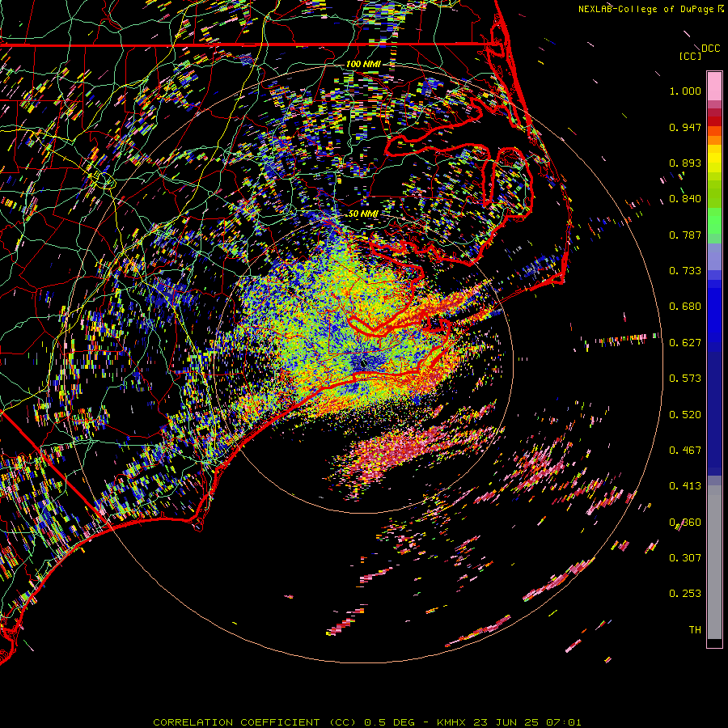The image size is (728, 728).
Task: Click the 0.947 colorbar value
Action: click(x=685, y=128)
